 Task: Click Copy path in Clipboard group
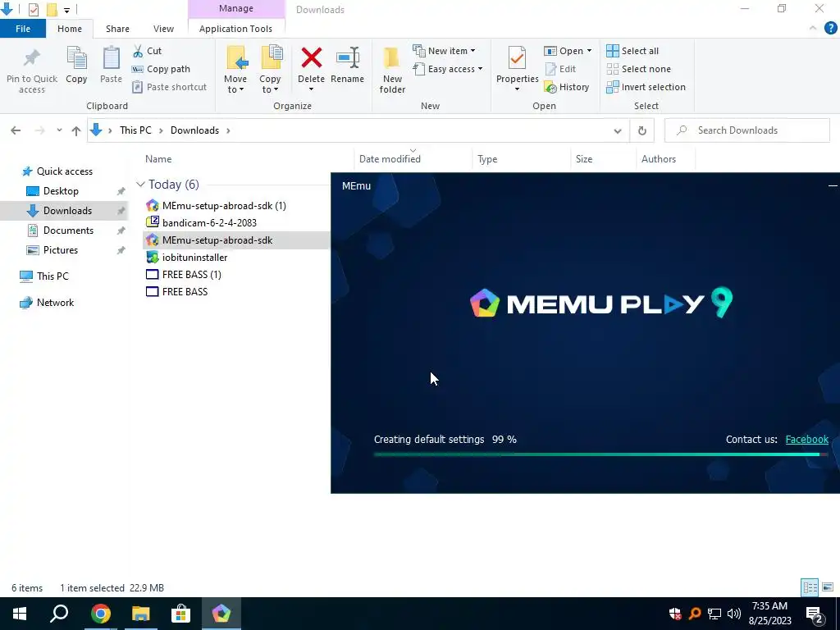tap(161, 69)
